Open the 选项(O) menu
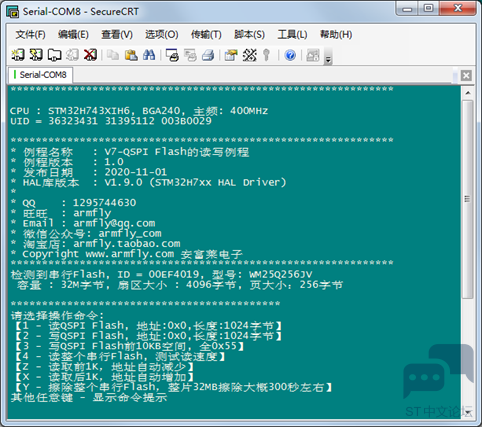This screenshot has height=427, width=482. (162, 34)
